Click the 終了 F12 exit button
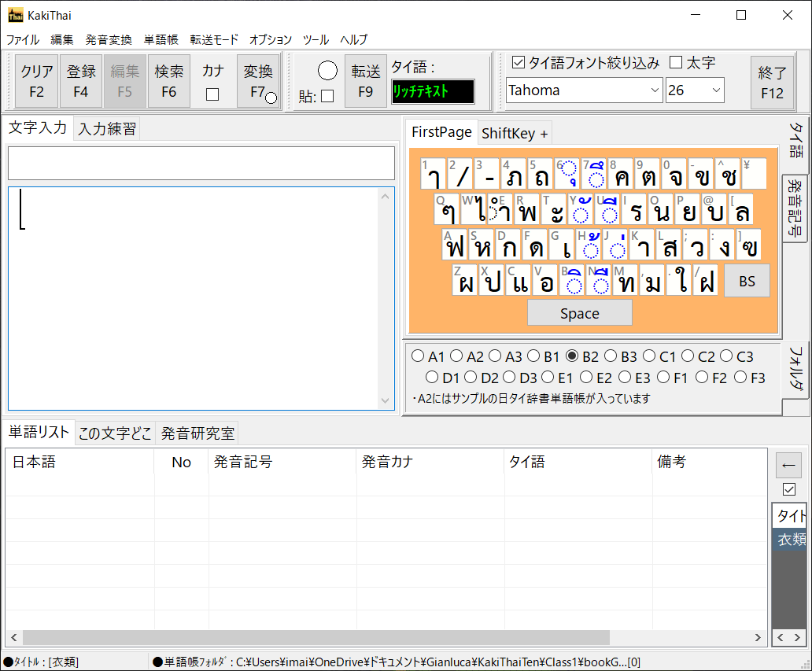This screenshot has width=812, height=671. point(772,81)
